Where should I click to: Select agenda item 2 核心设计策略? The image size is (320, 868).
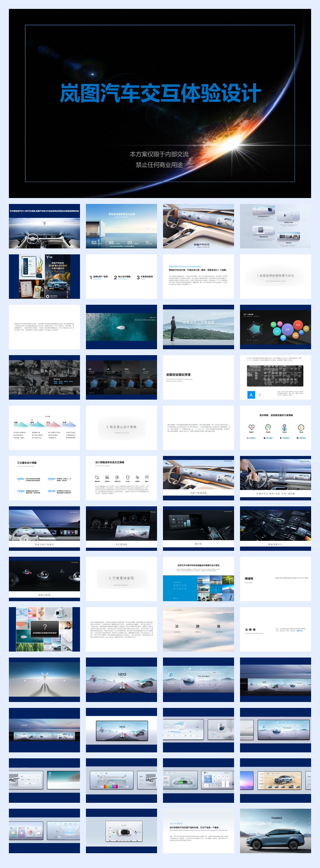click(122, 277)
